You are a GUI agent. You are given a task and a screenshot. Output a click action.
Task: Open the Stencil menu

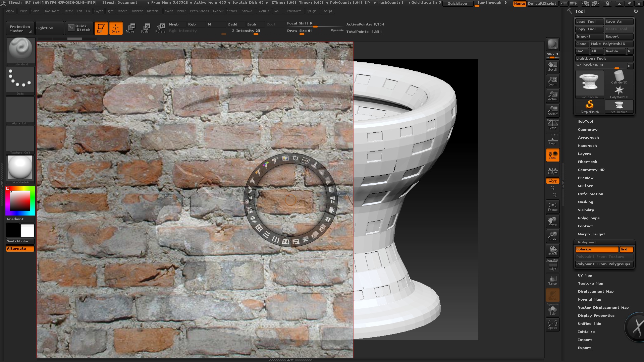tap(232, 11)
